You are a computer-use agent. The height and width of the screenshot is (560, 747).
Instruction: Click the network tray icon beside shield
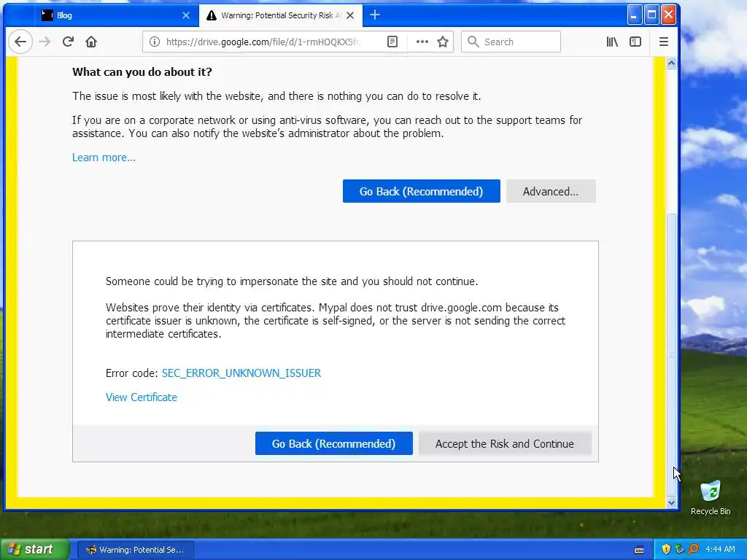[x=679, y=550]
